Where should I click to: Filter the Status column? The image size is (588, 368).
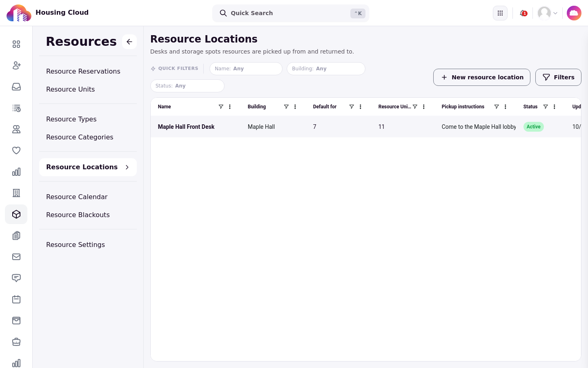[x=546, y=107]
